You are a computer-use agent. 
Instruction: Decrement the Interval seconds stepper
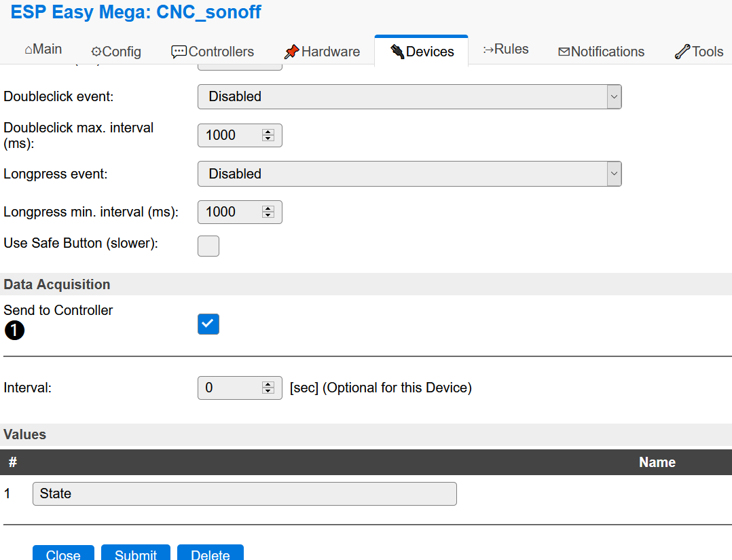pyautogui.click(x=268, y=390)
